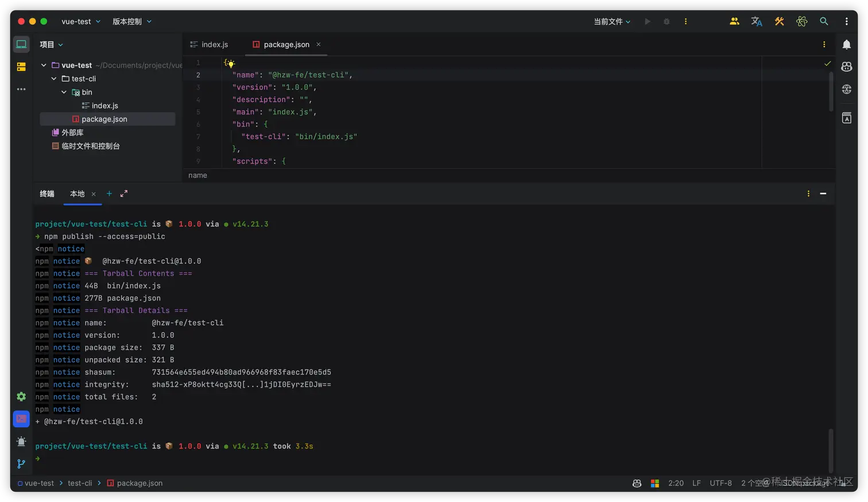Hide the terminal tool window

(x=823, y=194)
